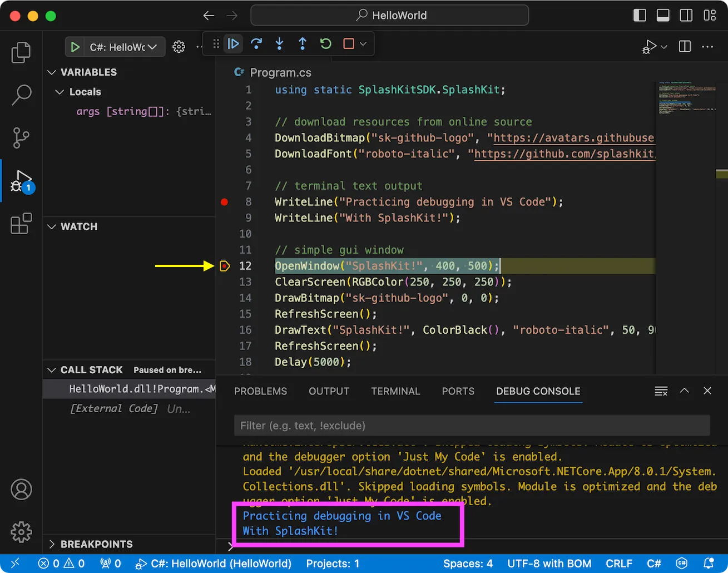Screen dimensions: 728x573
Task: Toggle the secondary side bar layout
Action: click(686, 16)
